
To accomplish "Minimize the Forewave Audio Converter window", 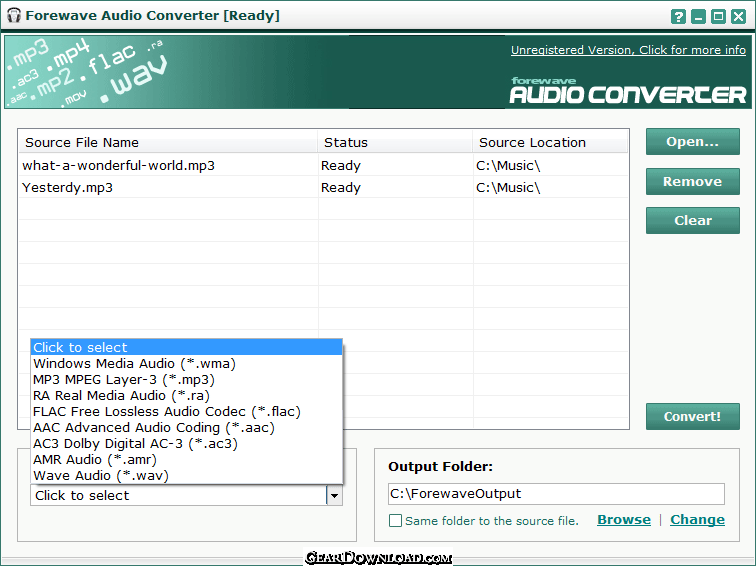I will 698,17.
